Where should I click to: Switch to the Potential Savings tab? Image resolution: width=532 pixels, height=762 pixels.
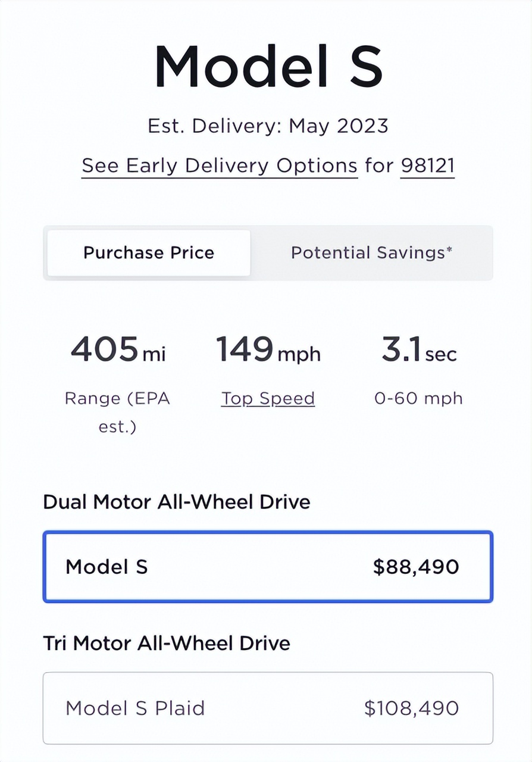point(371,252)
